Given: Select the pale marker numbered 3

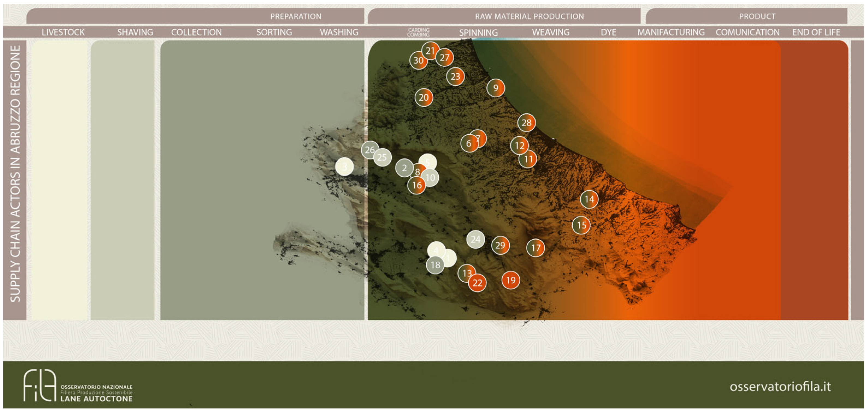Looking at the screenshot, I should point(344,167).
